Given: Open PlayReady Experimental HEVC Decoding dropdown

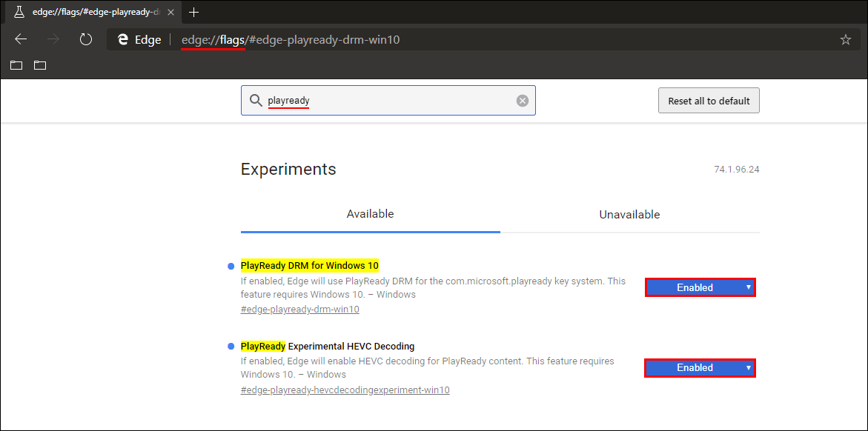Looking at the screenshot, I should click(700, 367).
